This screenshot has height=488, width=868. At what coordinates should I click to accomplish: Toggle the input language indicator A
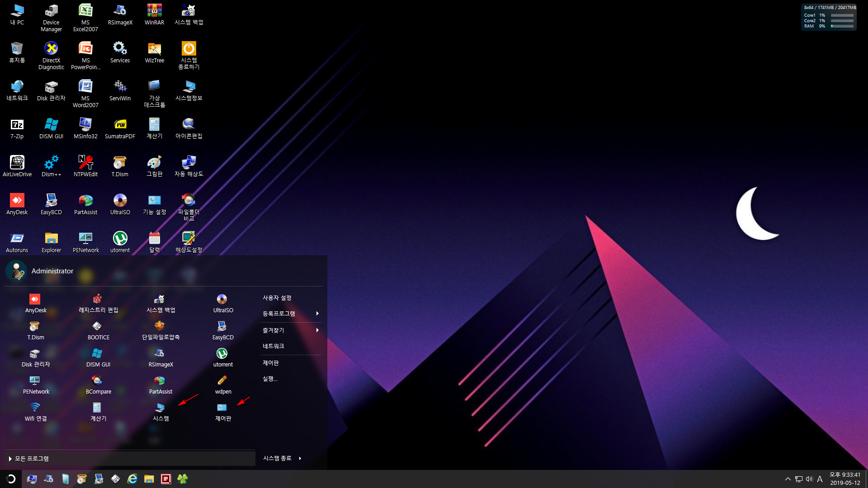pos(820,479)
